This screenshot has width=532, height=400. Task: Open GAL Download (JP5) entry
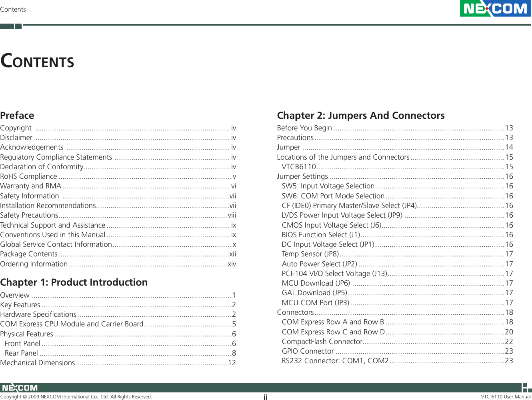[x=398, y=293]
